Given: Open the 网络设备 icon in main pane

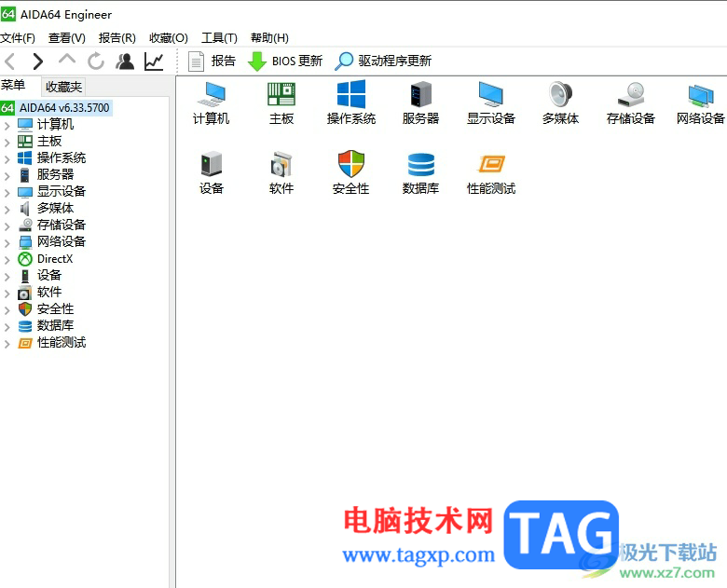Looking at the screenshot, I should click(701, 95).
